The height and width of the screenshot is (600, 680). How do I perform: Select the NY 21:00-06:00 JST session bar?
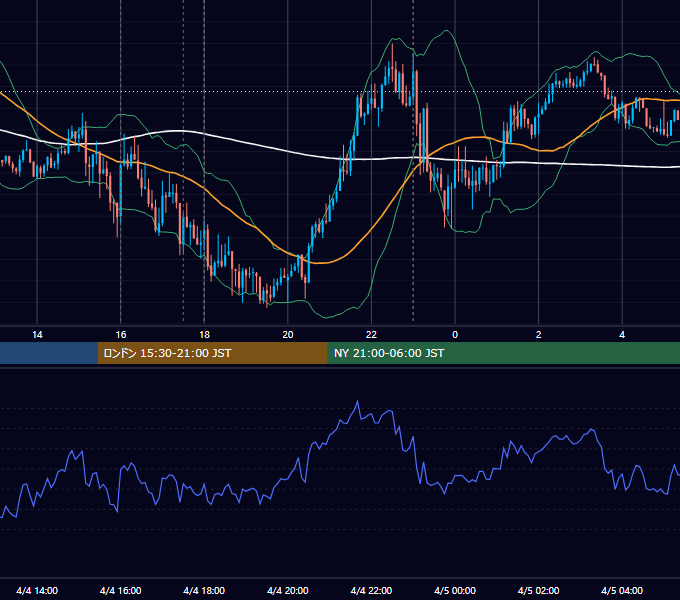[504, 353]
